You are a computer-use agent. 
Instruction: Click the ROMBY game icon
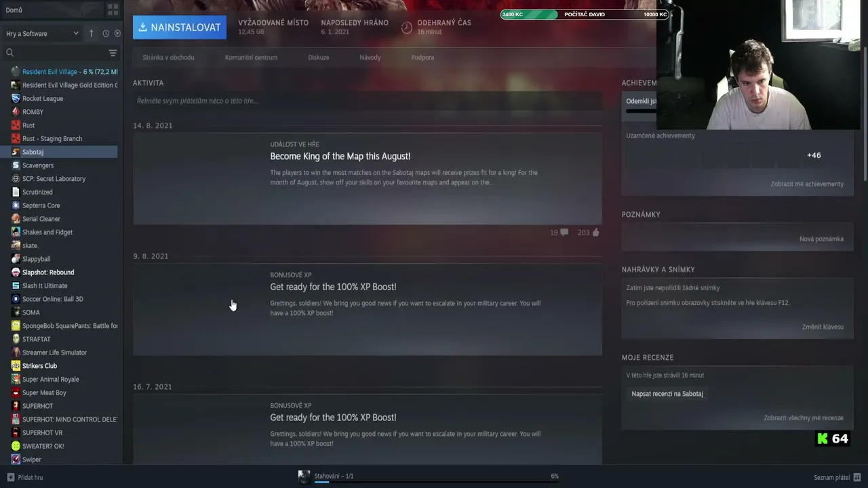[16, 112]
